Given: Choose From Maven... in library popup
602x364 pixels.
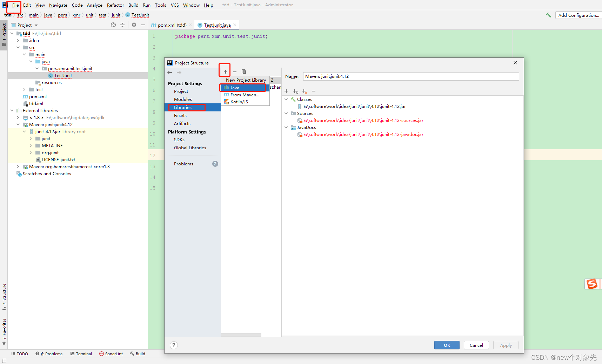Looking at the screenshot, I should 245,95.
